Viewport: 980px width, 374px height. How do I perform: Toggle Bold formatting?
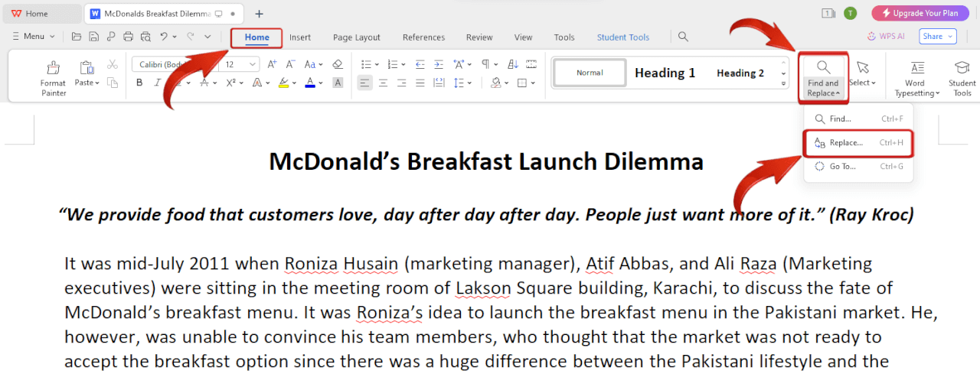(x=139, y=83)
